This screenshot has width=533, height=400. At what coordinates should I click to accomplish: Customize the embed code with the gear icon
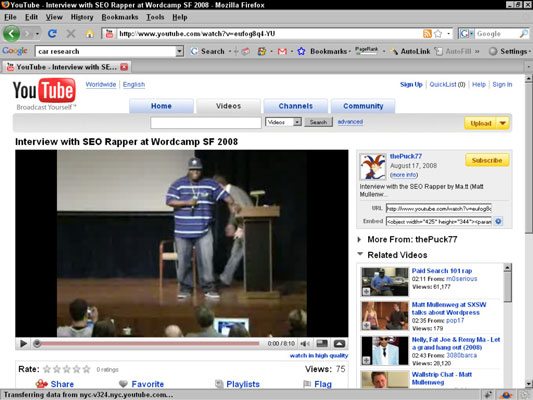click(x=498, y=221)
